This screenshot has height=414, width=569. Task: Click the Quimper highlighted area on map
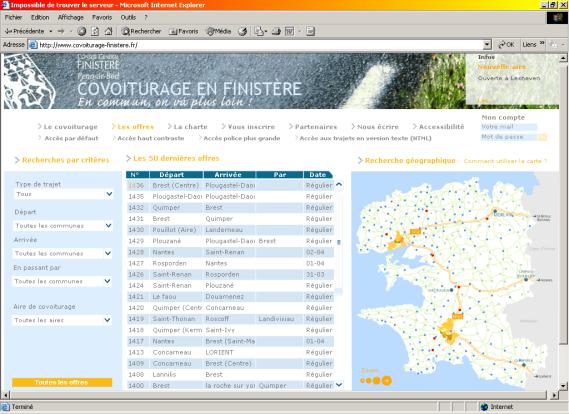(449, 331)
